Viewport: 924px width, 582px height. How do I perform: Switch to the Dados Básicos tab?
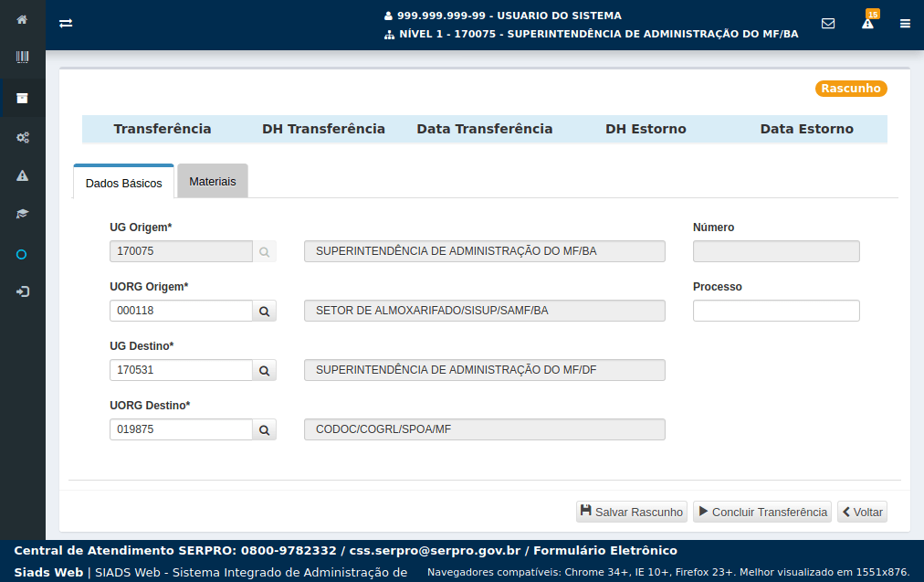pyautogui.click(x=124, y=183)
